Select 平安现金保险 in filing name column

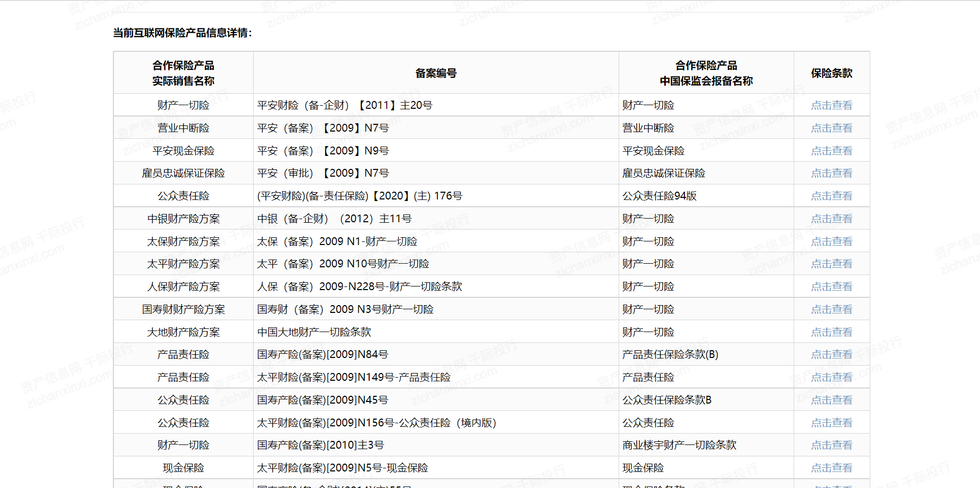tap(653, 151)
